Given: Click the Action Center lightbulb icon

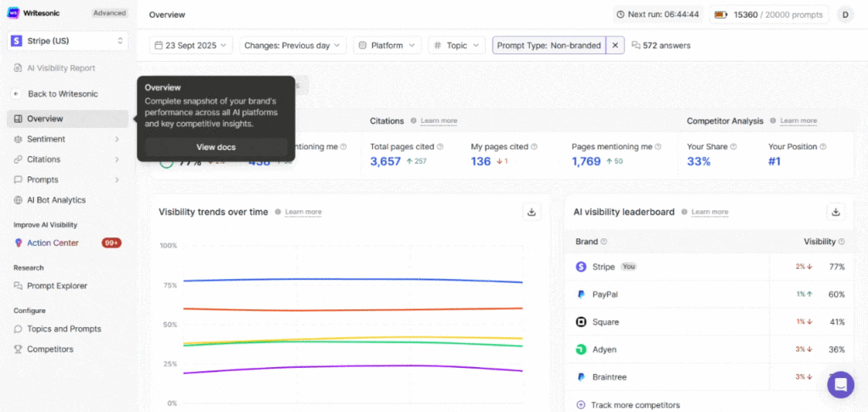Looking at the screenshot, I should [x=19, y=243].
